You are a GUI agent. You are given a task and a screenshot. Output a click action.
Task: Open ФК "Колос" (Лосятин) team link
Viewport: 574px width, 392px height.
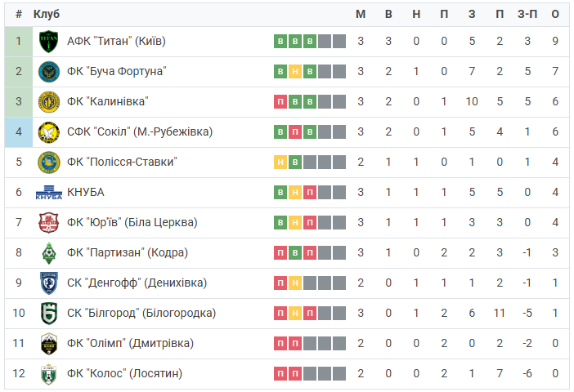(124, 373)
